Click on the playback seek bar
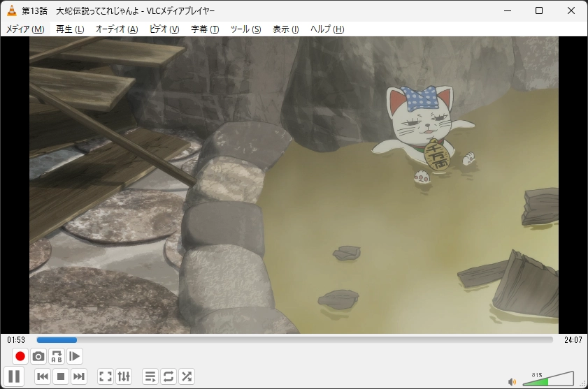Image resolution: width=588 pixels, height=389 pixels. coord(294,340)
